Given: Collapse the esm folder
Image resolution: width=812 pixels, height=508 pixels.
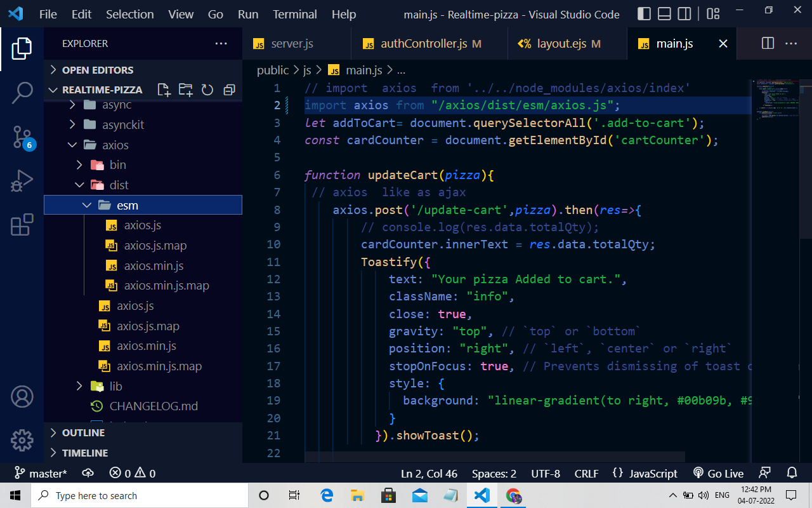Looking at the screenshot, I should (143, 205).
